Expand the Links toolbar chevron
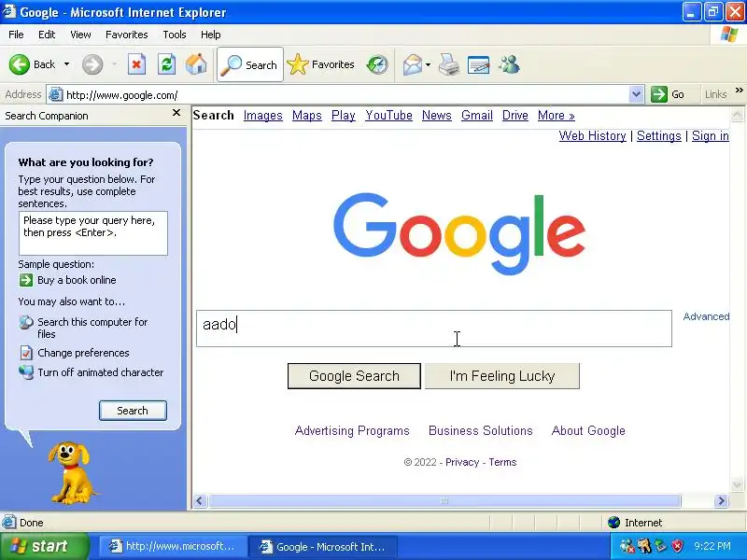The width and height of the screenshot is (747, 560). pos(739,91)
